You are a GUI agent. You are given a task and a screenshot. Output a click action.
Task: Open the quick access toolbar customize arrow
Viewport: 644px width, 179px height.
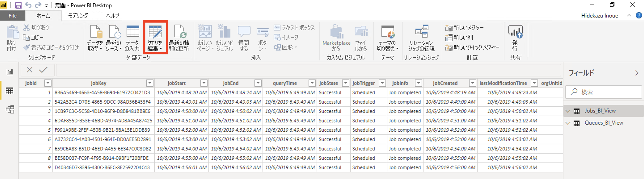46,6
